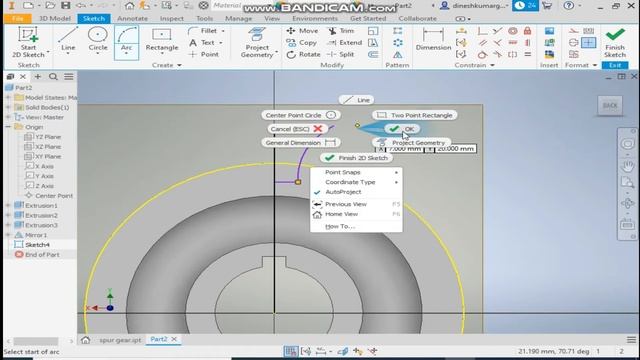The image size is (640, 360).
Task: Select the Trim tool
Action: pos(341,31)
